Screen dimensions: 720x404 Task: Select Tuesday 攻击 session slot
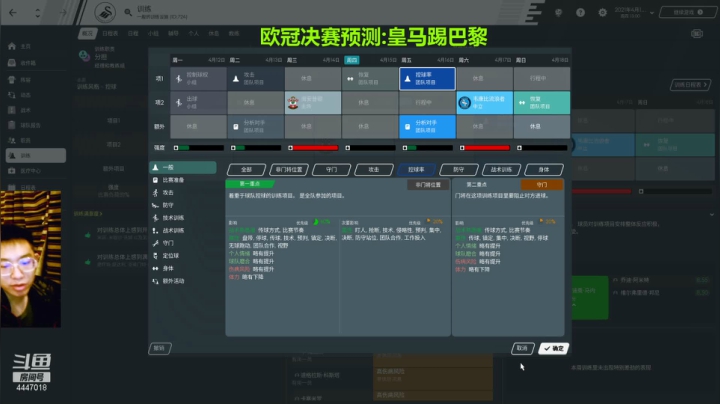click(256, 79)
